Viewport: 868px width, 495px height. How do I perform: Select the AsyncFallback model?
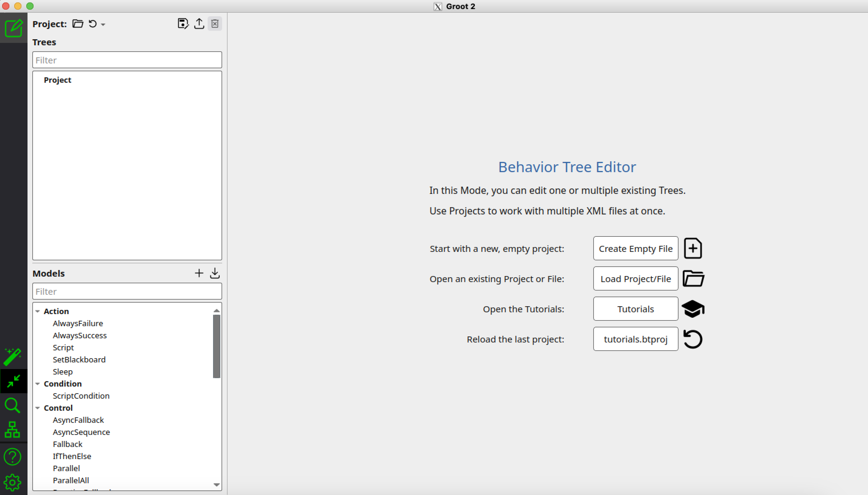pos(78,420)
